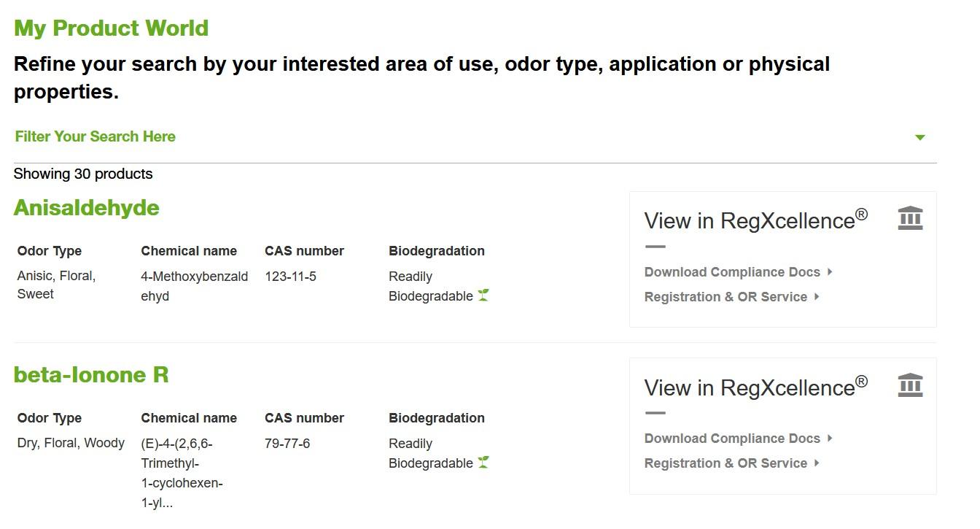Click the truncated beta-Ionone R chemical name text
The height and width of the screenshot is (529, 980).
tap(182, 473)
